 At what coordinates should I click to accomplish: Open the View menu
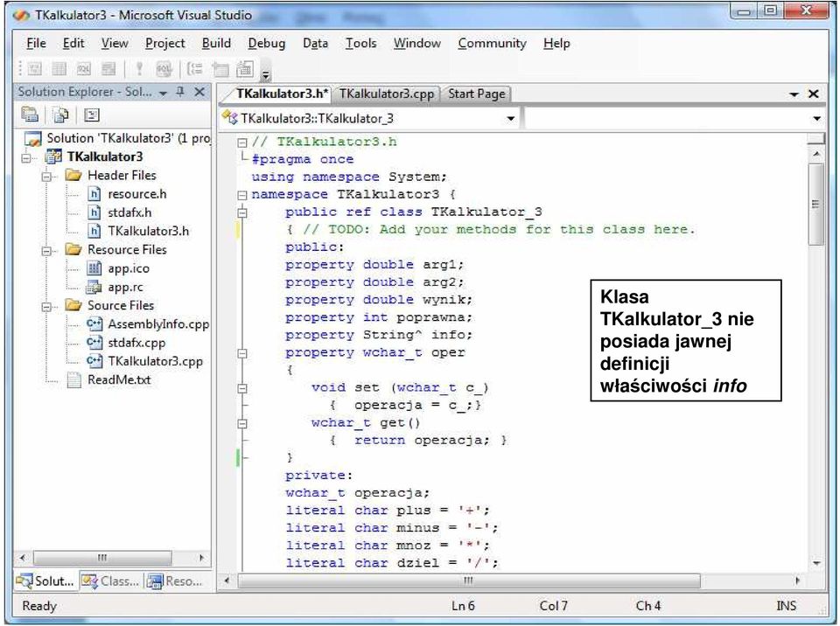(115, 44)
